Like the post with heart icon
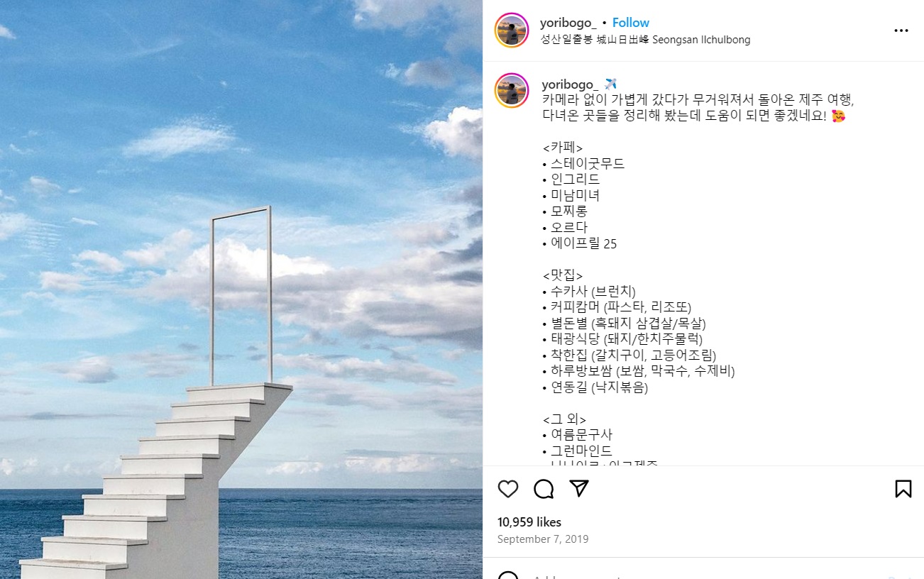The image size is (924, 579). pos(508,489)
